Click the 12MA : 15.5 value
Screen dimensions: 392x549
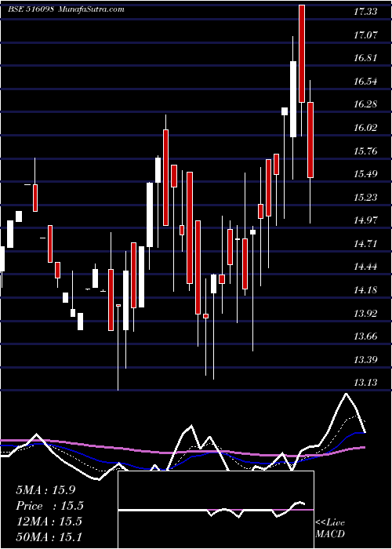pyautogui.click(x=49, y=522)
